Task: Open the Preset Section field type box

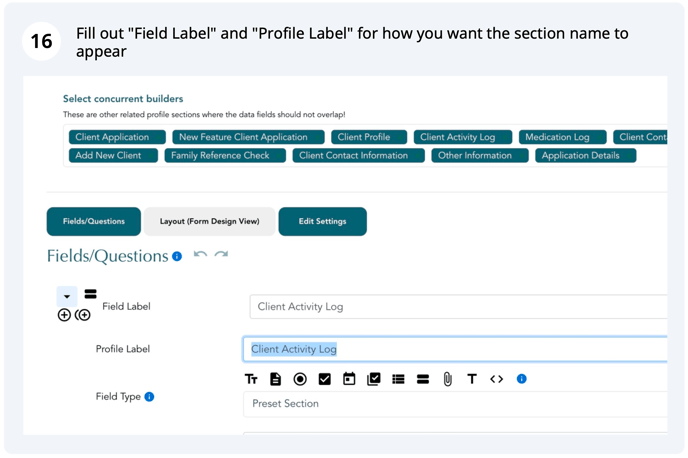Action: pyautogui.click(x=455, y=404)
